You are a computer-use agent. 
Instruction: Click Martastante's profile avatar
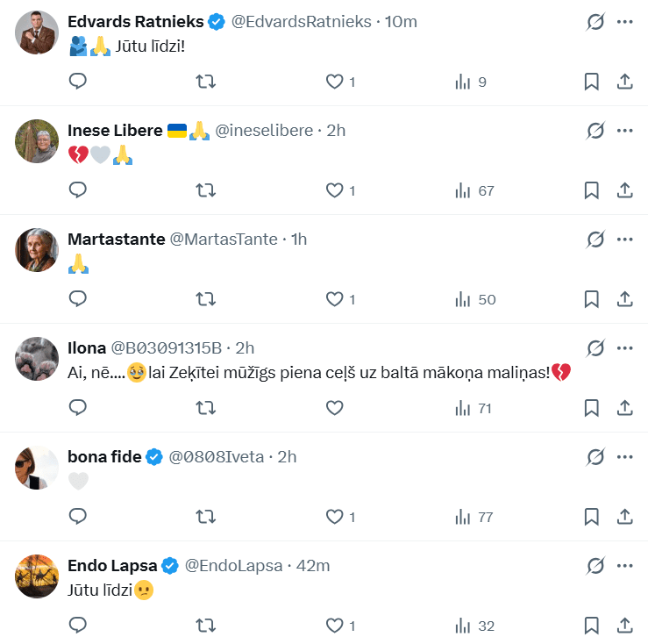point(37,250)
